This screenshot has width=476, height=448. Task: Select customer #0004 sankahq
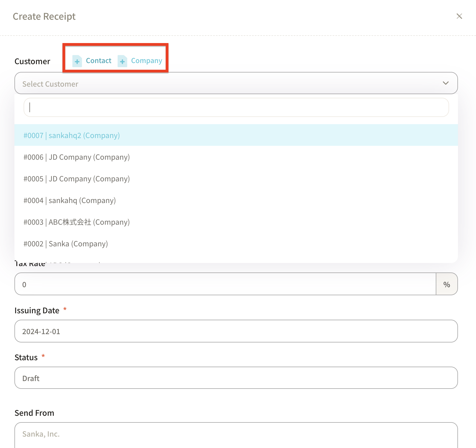tap(70, 201)
